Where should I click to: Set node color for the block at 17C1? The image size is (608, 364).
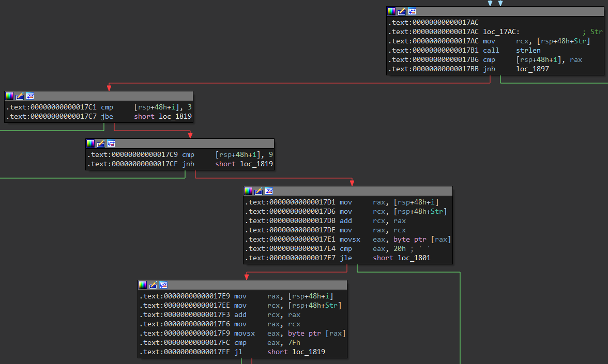(9, 96)
